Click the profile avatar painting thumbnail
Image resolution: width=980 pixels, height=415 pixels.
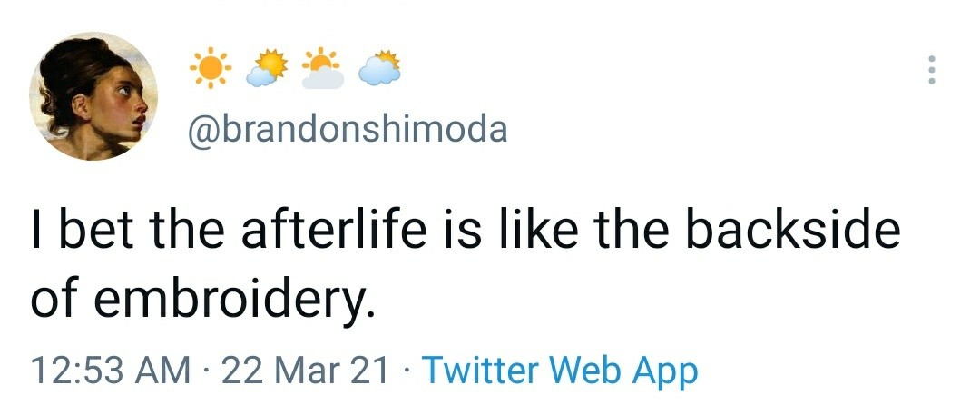tap(93, 96)
